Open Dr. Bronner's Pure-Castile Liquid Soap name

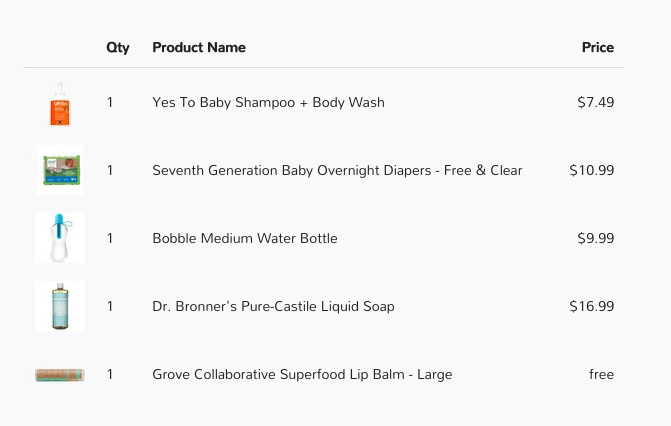click(x=273, y=307)
